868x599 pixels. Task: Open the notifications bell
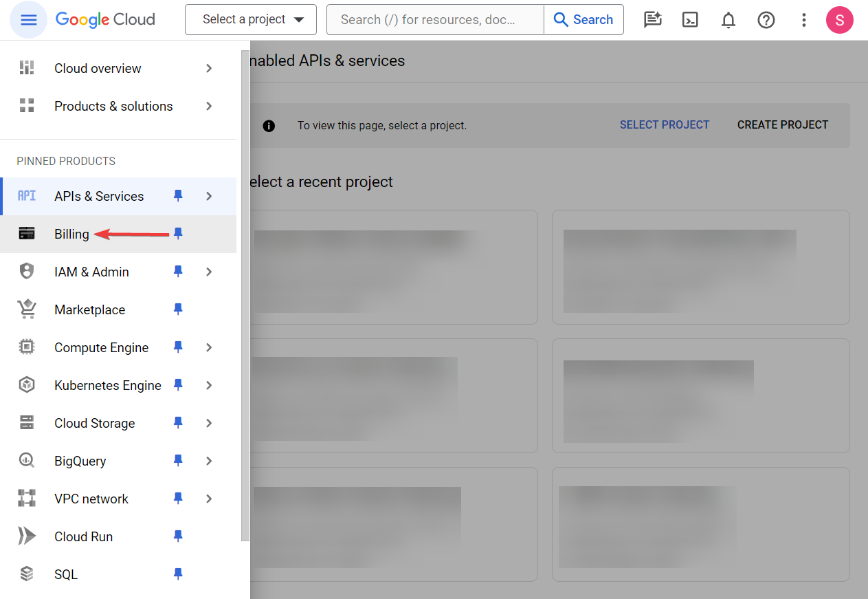click(728, 20)
